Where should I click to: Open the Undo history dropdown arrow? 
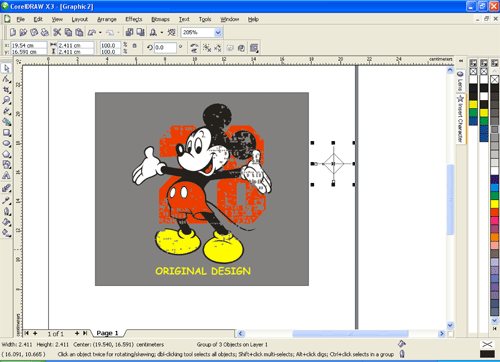100,32
